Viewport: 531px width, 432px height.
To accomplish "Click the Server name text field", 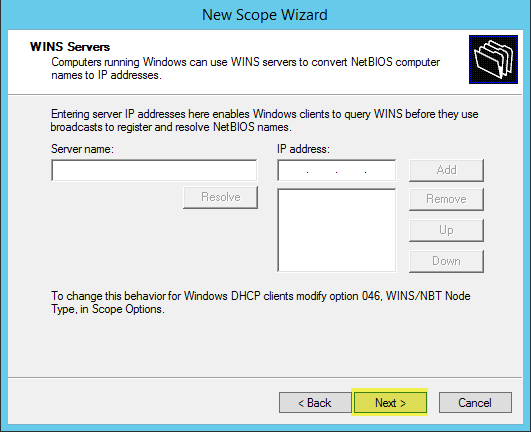I will tap(154, 170).
